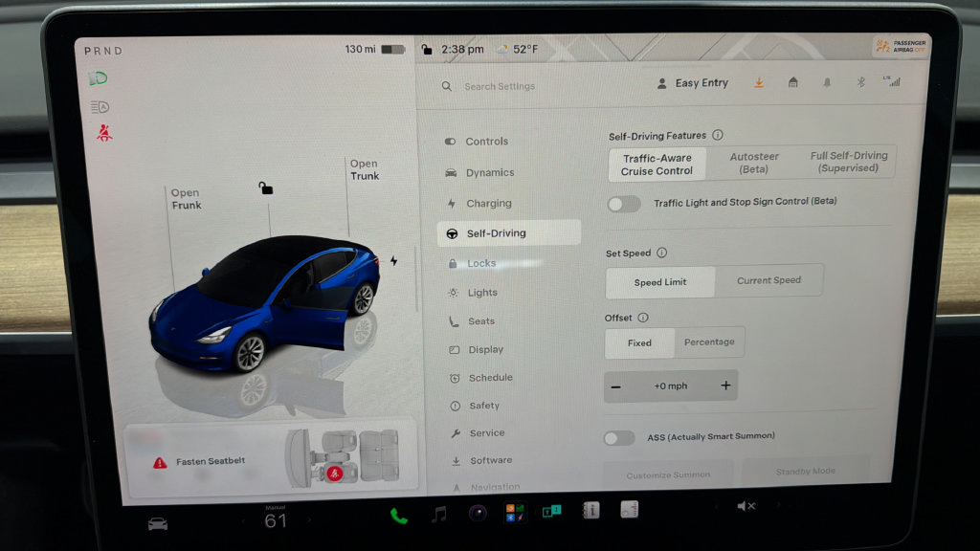
Task: Set speed to Current Speed
Action: (x=768, y=280)
